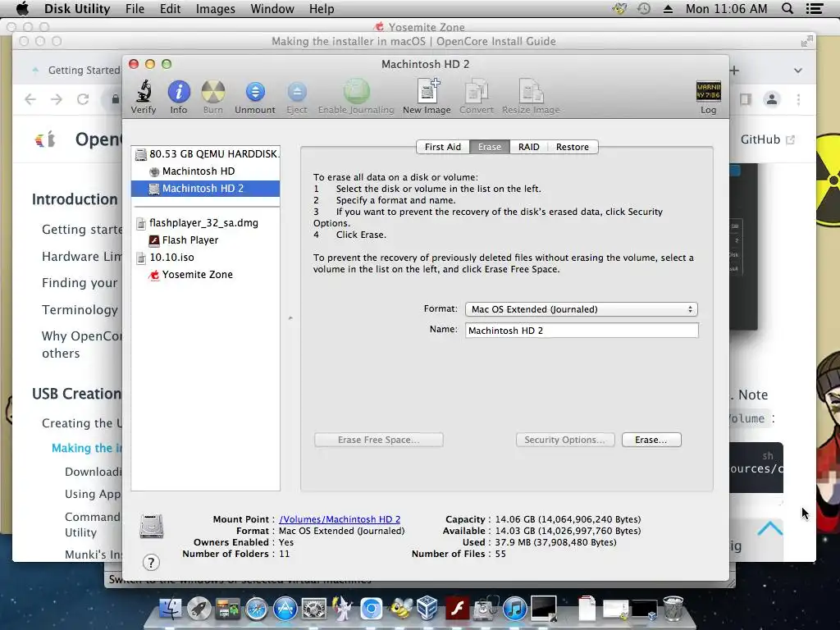Open the Images menu
The image size is (840, 630).
tap(216, 8)
